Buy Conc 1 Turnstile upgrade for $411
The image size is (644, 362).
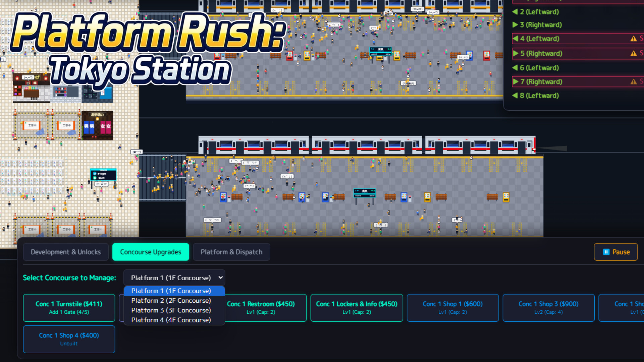point(69,308)
